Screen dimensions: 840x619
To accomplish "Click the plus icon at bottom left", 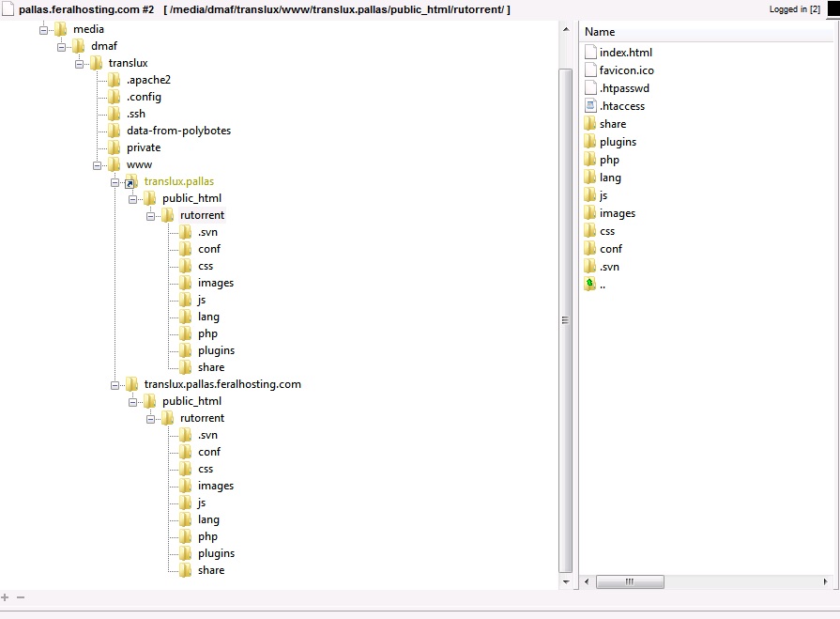I will pyautogui.click(x=5, y=597).
